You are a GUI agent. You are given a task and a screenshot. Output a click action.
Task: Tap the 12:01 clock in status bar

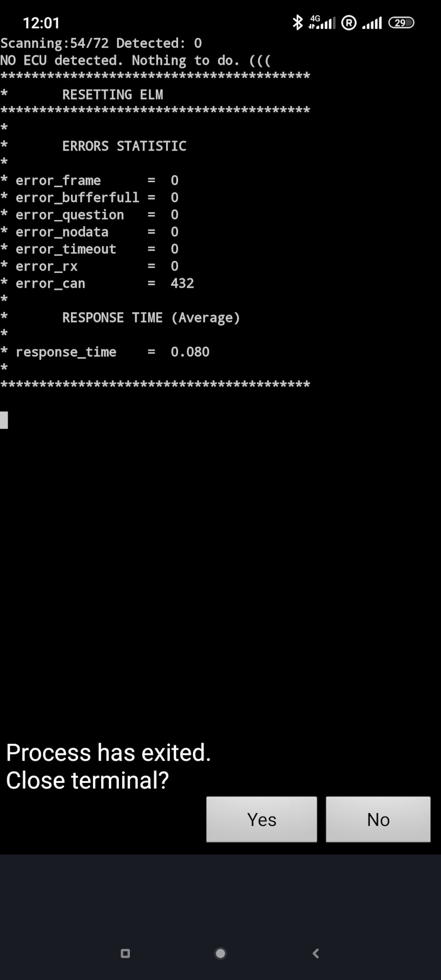coord(41,23)
